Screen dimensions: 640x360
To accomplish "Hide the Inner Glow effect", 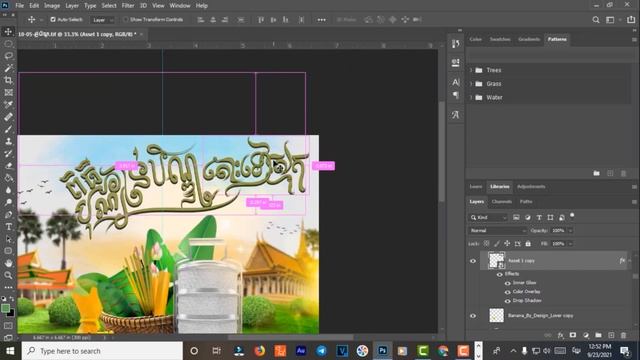I will [x=507, y=283].
